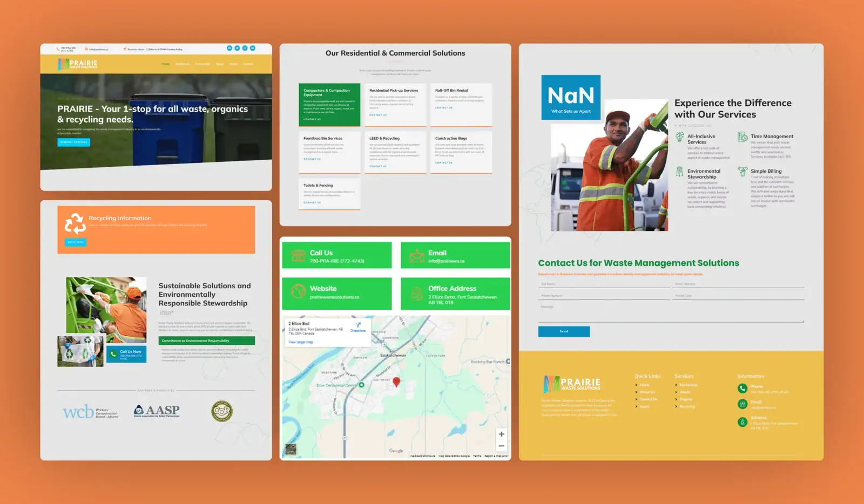
Task: Click the Twitter icon in the header social row
Action: pyautogui.click(x=237, y=48)
